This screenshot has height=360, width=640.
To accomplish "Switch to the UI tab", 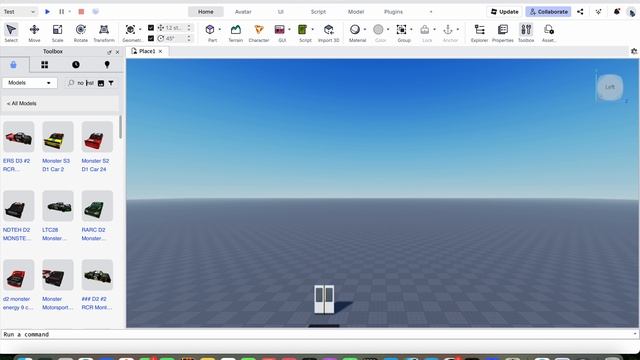I will (281, 12).
